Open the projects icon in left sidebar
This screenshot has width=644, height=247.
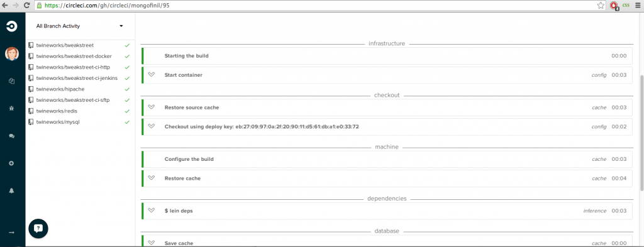(x=12, y=81)
